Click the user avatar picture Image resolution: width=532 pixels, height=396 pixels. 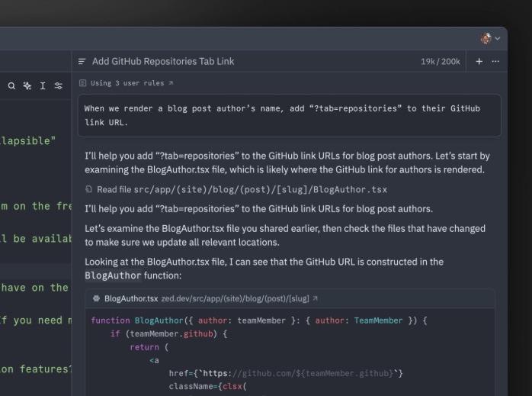(486, 38)
